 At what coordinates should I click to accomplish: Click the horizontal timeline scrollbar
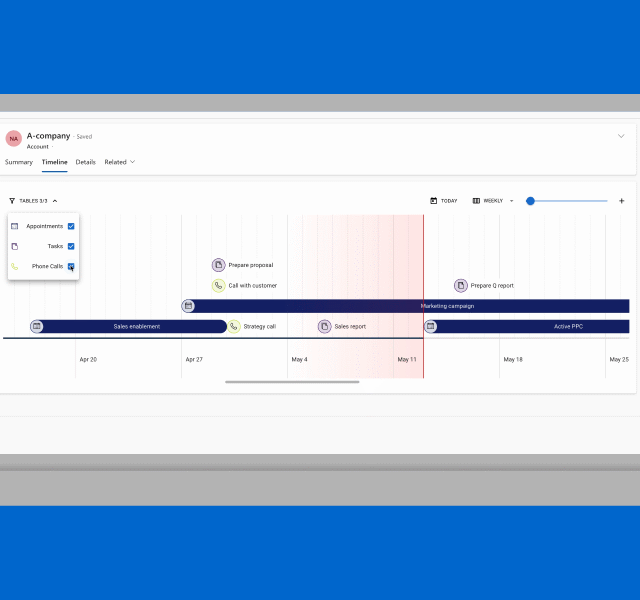[292, 382]
